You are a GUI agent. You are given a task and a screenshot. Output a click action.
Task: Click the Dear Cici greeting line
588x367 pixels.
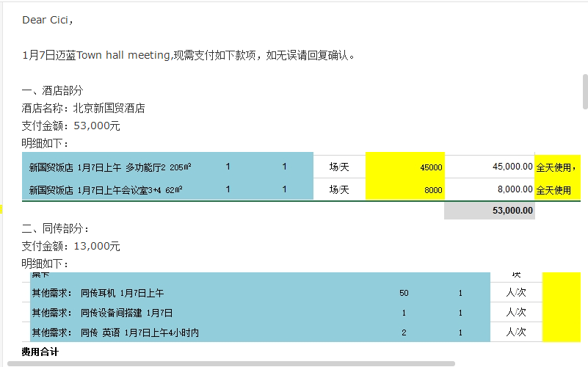pos(48,20)
